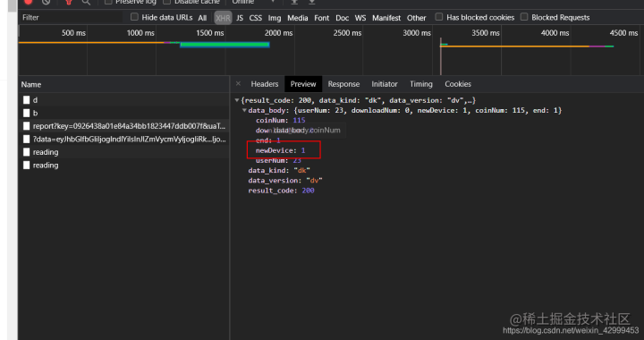Screen dimensions: 644x340
Task: Click the userNum: 23 property
Action: click(x=278, y=160)
